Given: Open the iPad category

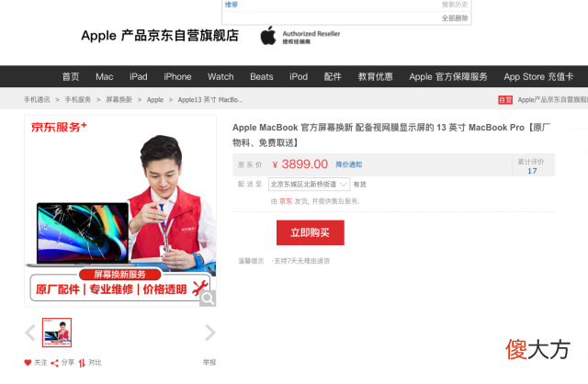Looking at the screenshot, I should point(139,77).
